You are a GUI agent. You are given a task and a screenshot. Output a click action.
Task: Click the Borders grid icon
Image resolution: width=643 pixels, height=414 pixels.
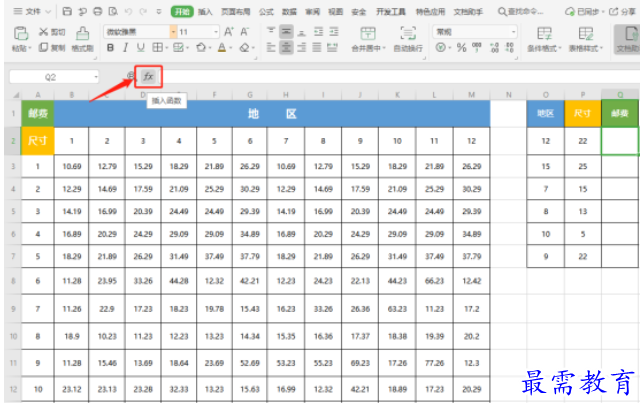pos(157,48)
